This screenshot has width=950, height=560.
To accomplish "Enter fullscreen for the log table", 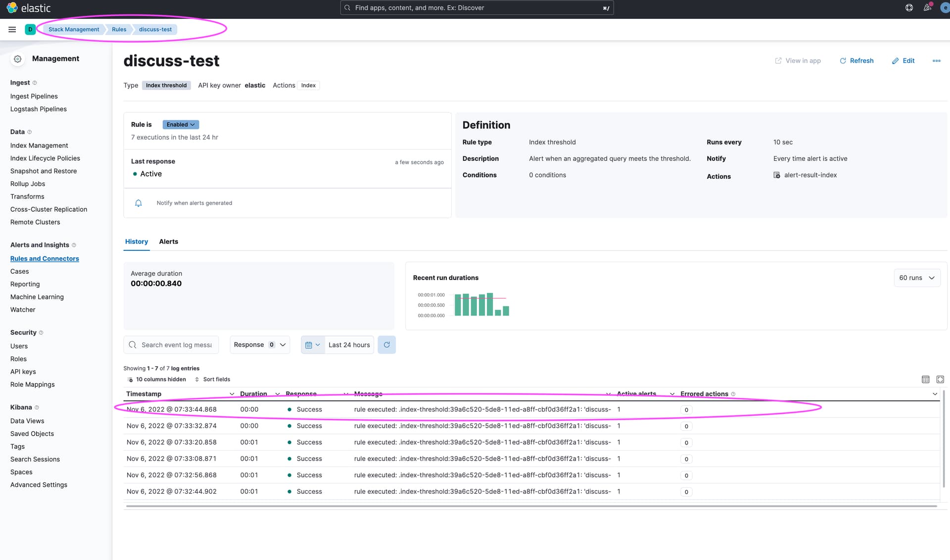I will click(x=940, y=379).
